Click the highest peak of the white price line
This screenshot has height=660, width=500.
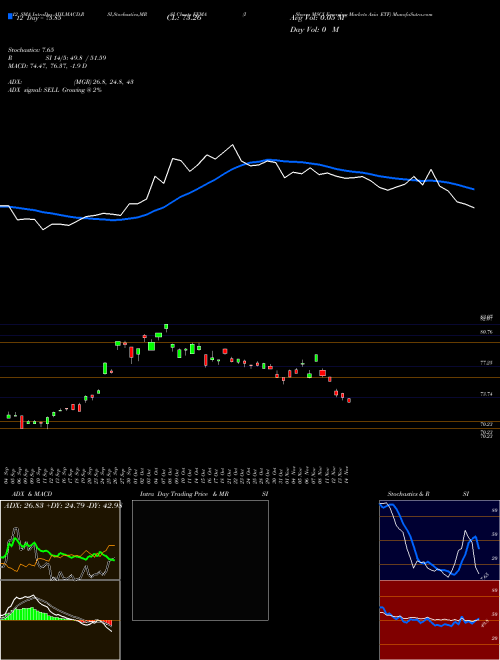[x=232, y=145]
